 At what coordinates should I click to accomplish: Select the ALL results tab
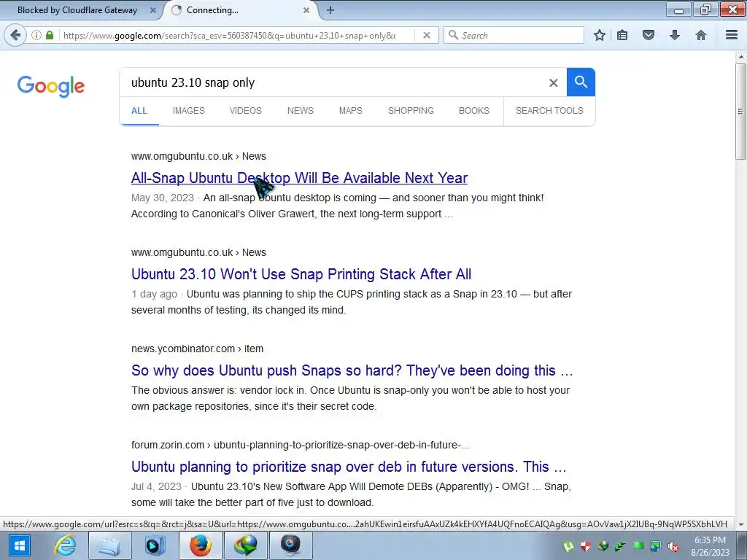coord(139,111)
